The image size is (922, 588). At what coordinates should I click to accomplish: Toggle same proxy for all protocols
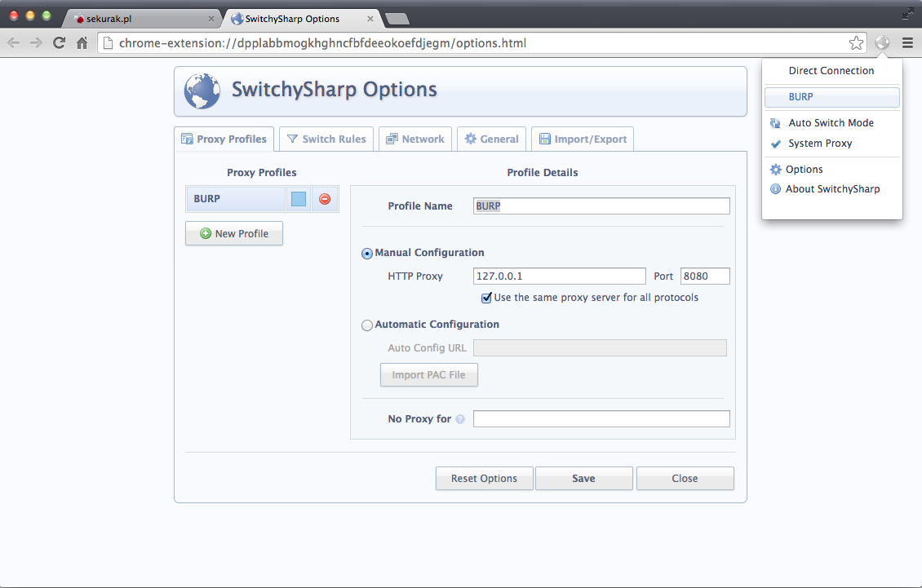(486, 298)
